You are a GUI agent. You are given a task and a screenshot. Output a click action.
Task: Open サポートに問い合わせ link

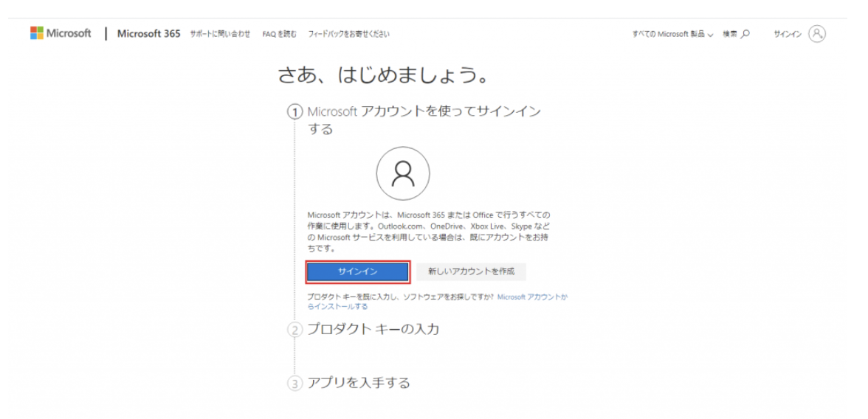220,34
